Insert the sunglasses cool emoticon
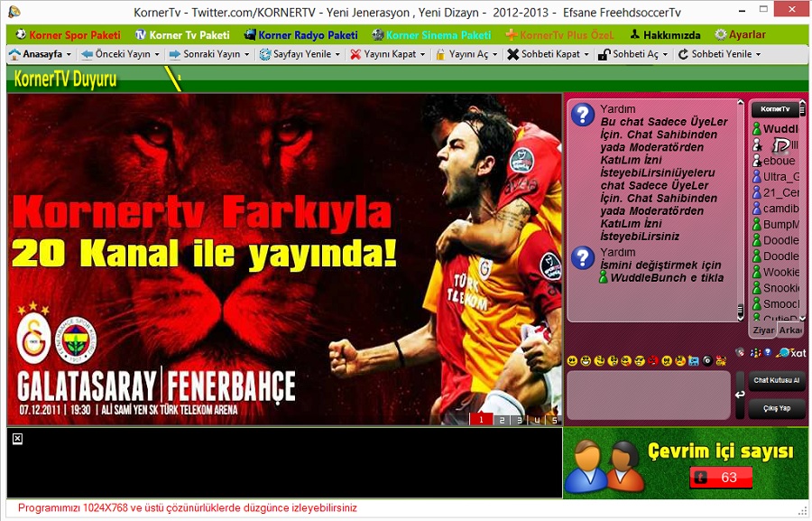812x521 pixels. [x=640, y=361]
